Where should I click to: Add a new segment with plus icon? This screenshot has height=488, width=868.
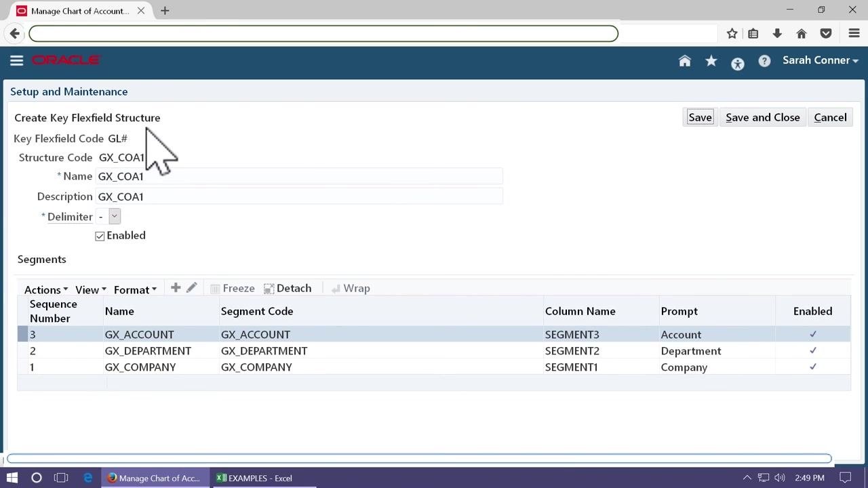pyautogui.click(x=176, y=288)
